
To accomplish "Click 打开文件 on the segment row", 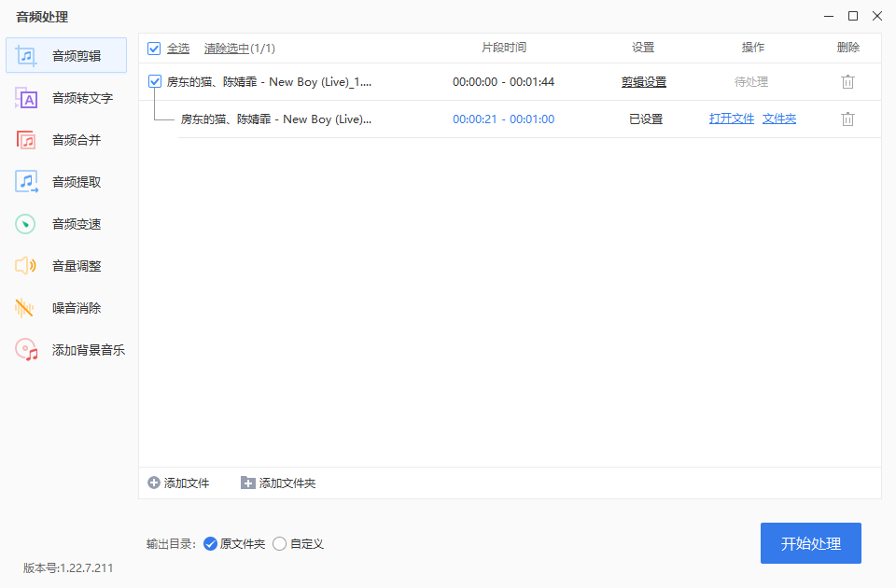I will point(732,119).
